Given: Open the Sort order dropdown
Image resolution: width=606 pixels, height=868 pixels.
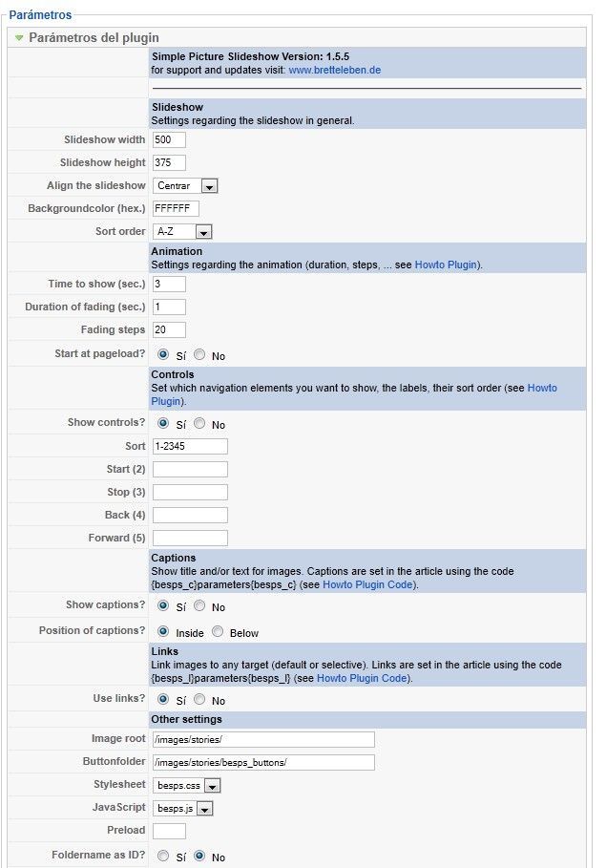Looking at the screenshot, I should coord(182,231).
